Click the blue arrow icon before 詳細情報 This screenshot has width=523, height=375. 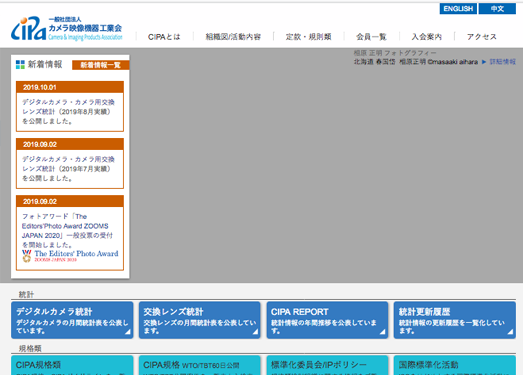pyautogui.click(x=484, y=62)
